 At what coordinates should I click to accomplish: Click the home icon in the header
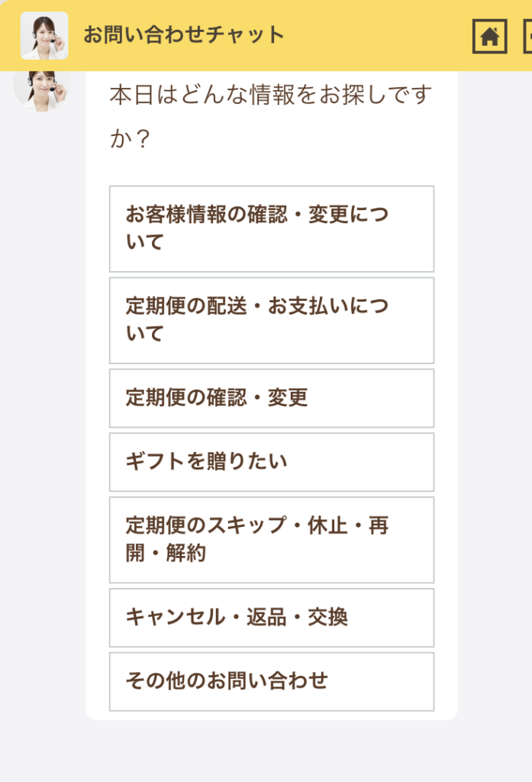tap(489, 36)
